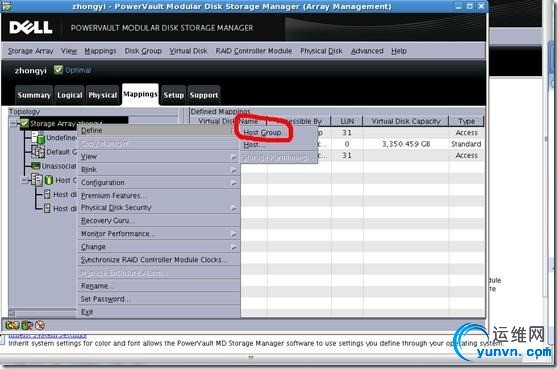Open the Help menu
Viewport: 558px width, 369px height.
(399, 51)
